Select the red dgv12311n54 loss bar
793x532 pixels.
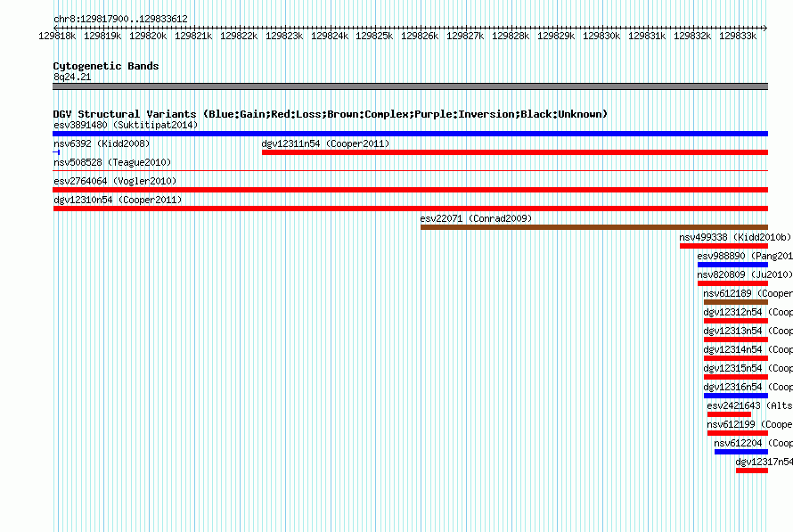point(515,152)
